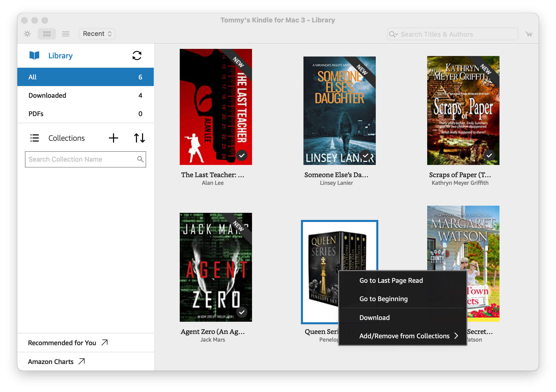Click Alan Lee author name
The height and width of the screenshot is (392, 556).
213,183
